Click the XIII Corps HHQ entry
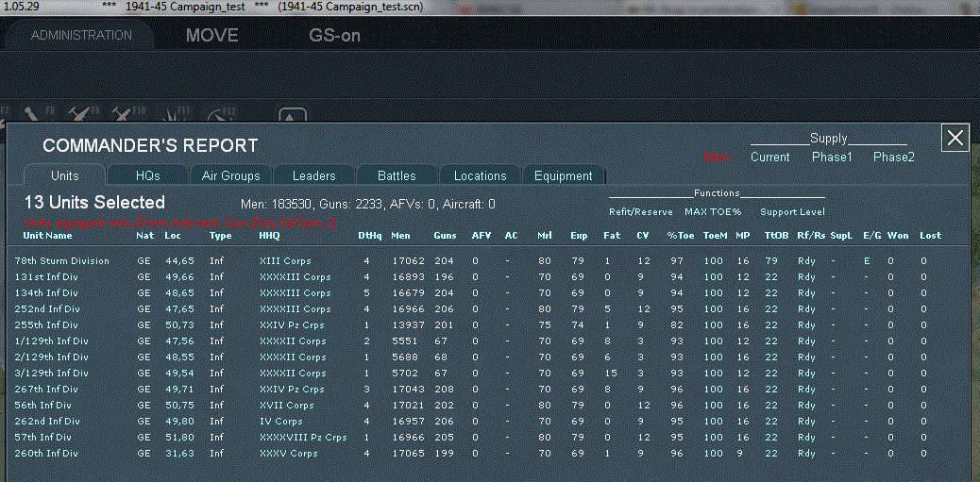This screenshot has width=980, height=482. pyautogui.click(x=285, y=260)
